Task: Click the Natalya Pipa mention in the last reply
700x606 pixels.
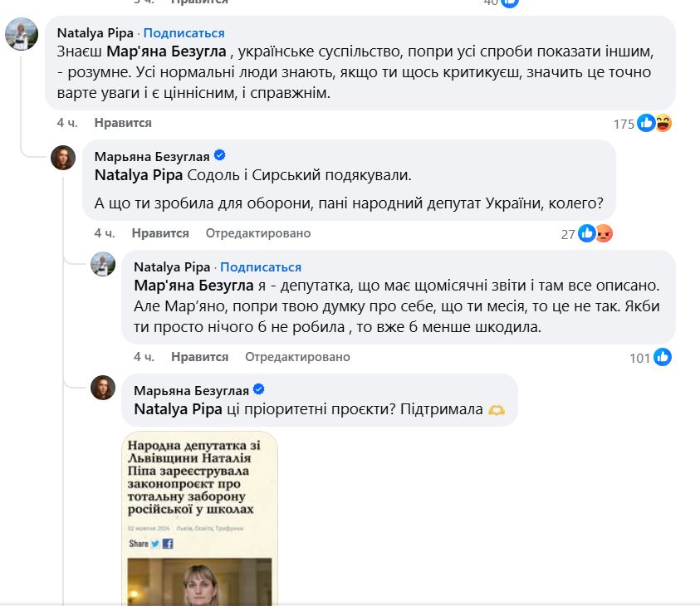Action: point(178,408)
